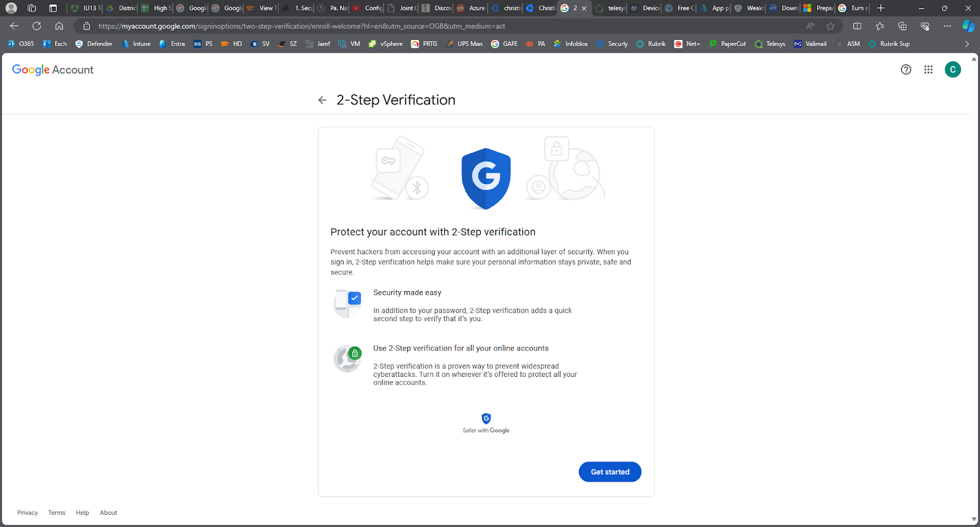Screen dimensions: 980x527
Task: Open the Intune bookmark
Action: point(136,44)
